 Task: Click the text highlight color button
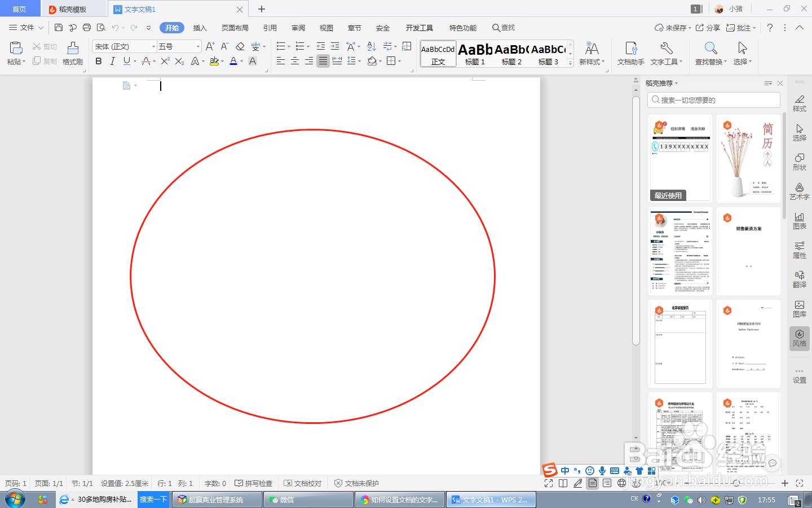[214, 61]
